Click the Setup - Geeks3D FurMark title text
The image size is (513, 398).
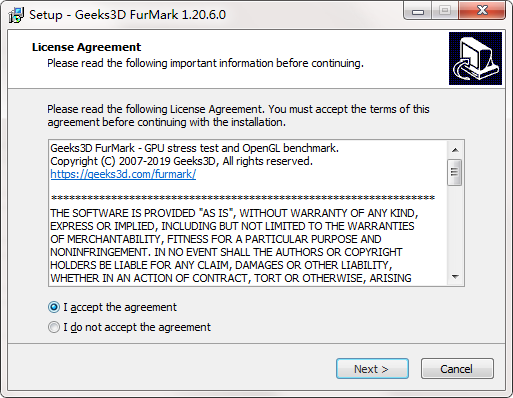(x=127, y=15)
